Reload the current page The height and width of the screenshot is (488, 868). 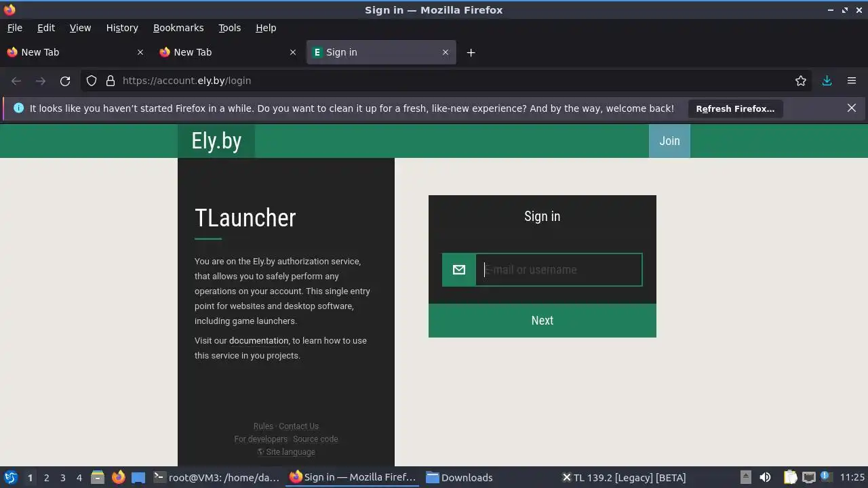pyautogui.click(x=65, y=81)
